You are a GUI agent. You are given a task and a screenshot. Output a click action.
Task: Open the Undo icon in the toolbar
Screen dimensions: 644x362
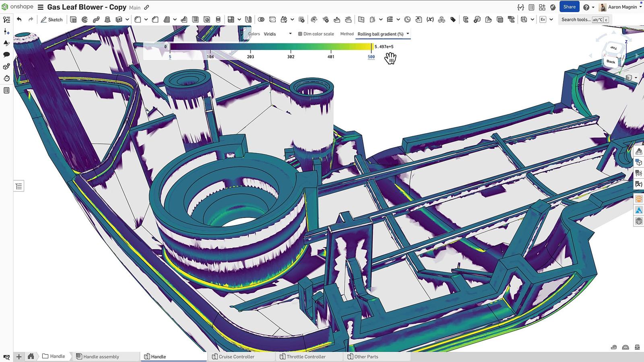click(19, 19)
